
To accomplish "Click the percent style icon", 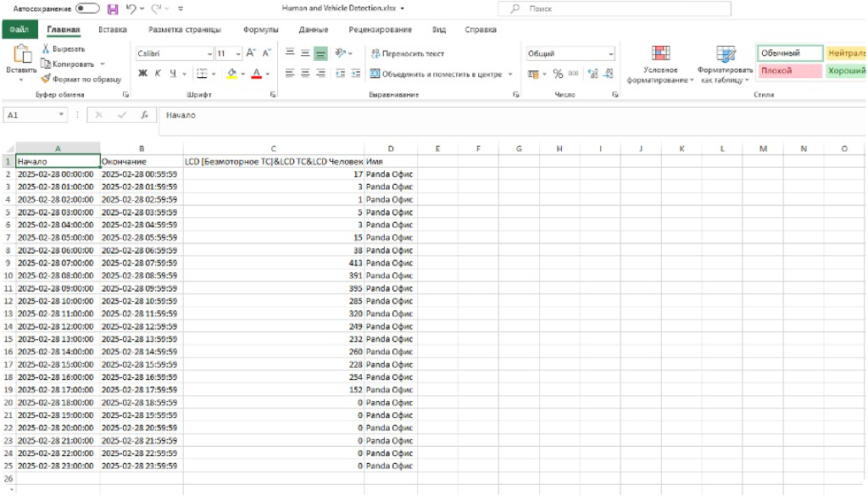I will click(558, 74).
